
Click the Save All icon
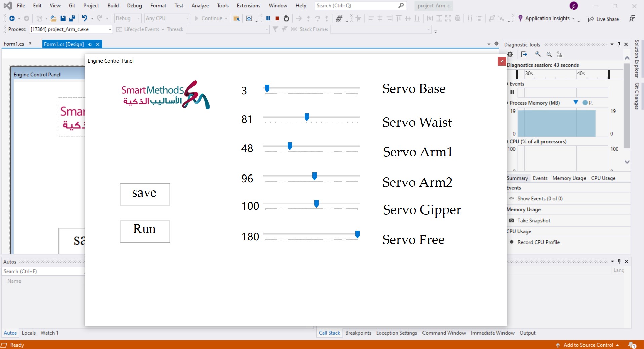(x=72, y=18)
